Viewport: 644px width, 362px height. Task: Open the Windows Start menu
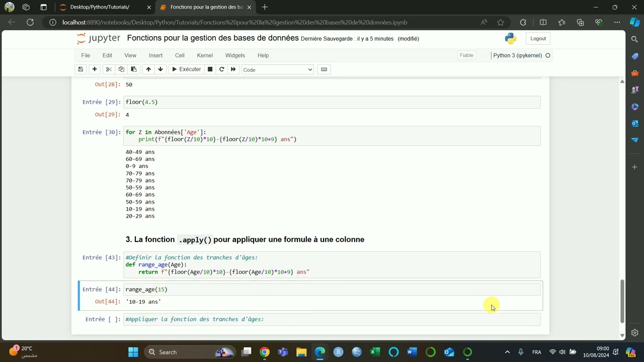[x=133, y=352]
